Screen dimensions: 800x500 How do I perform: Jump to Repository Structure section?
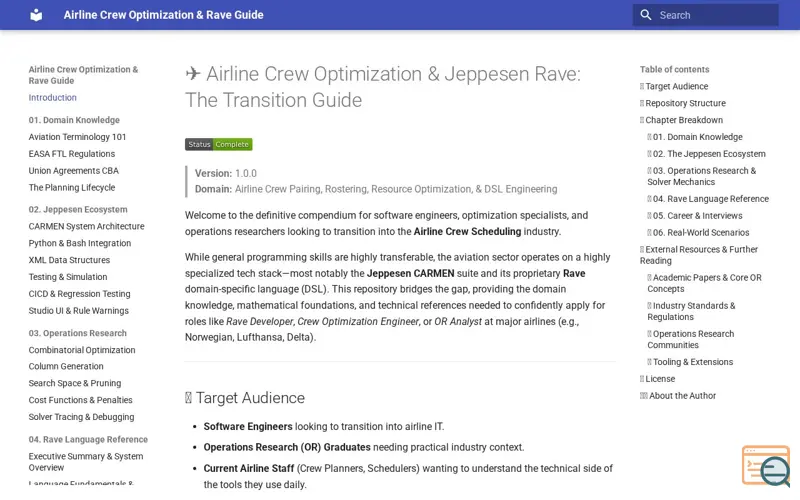683,103
